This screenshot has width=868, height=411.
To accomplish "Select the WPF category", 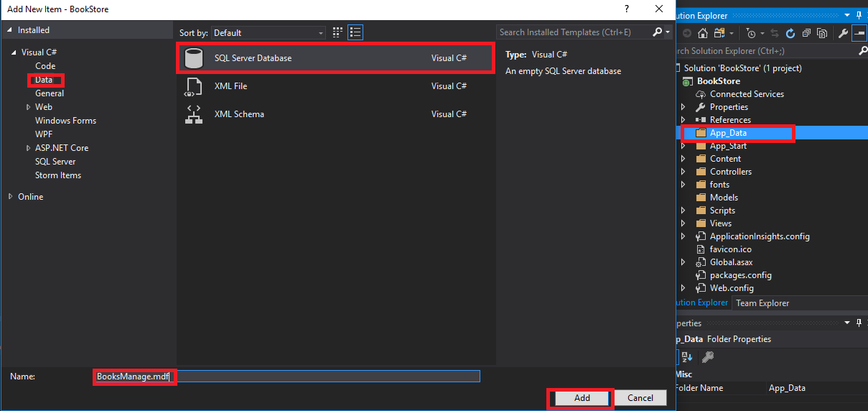I will click(44, 134).
